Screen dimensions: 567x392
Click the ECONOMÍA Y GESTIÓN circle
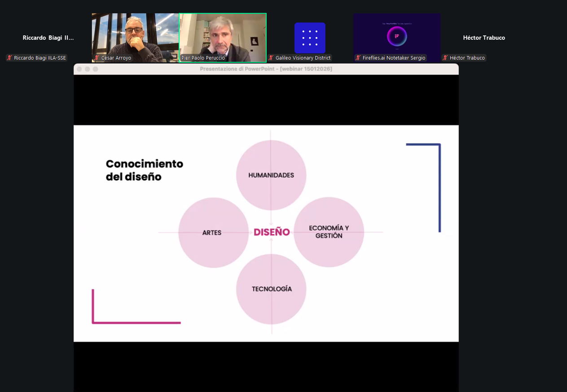329,232
